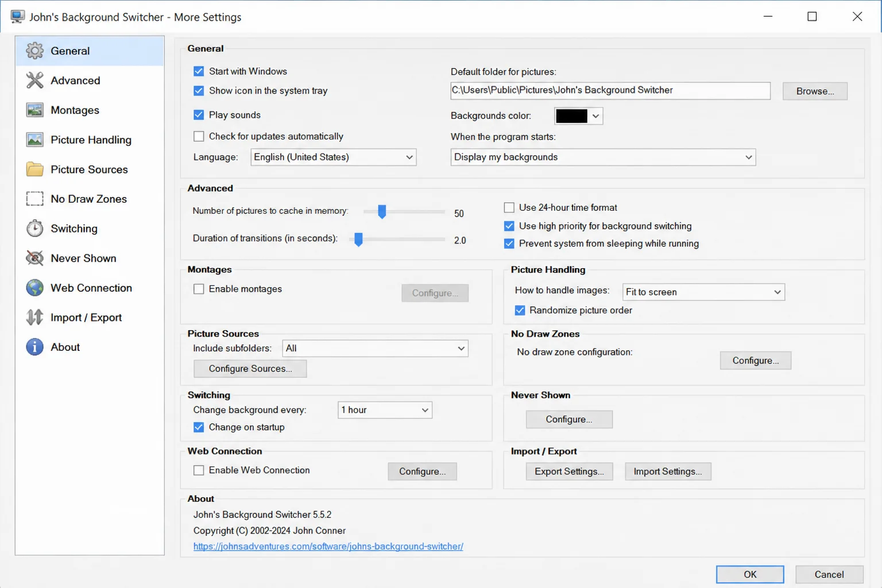Open the Advanced settings page
Screen dimensions: 882x588
click(90, 80)
